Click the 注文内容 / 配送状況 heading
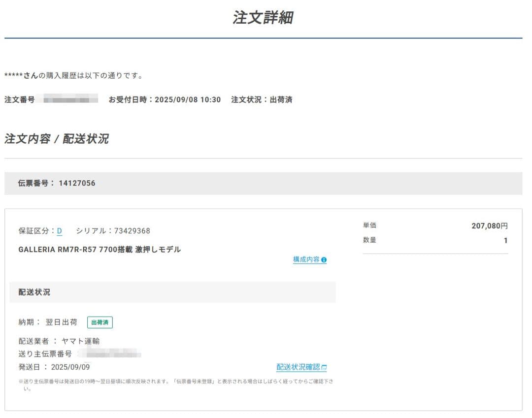 [57, 139]
